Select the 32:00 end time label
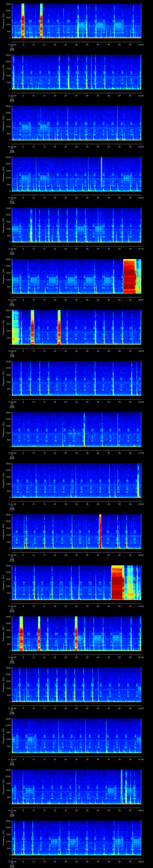 point(141,504)
